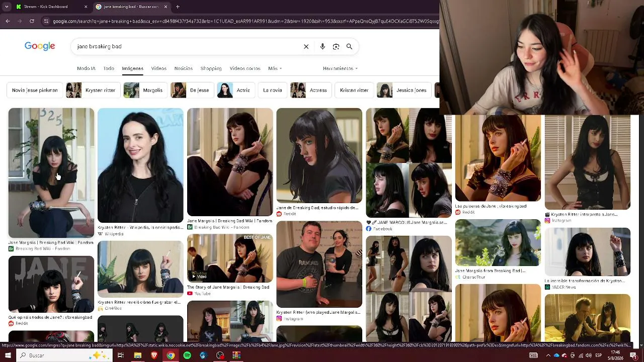This screenshot has width=644, height=362.
Task: Open a new browser tab
Action: click(x=178, y=7)
